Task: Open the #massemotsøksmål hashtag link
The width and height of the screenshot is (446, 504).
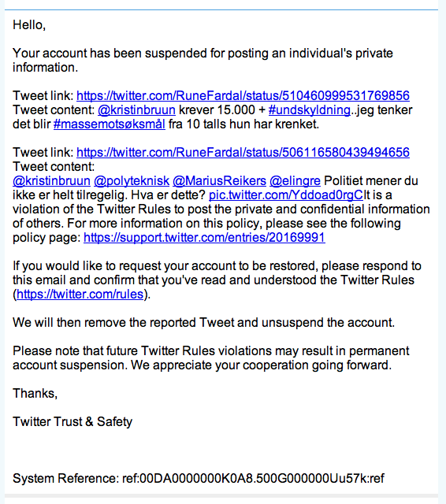Action: [110, 124]
